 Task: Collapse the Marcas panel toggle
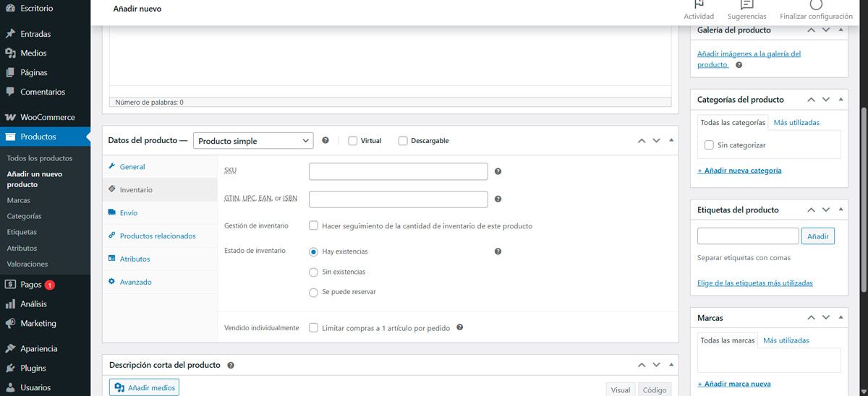841,317
